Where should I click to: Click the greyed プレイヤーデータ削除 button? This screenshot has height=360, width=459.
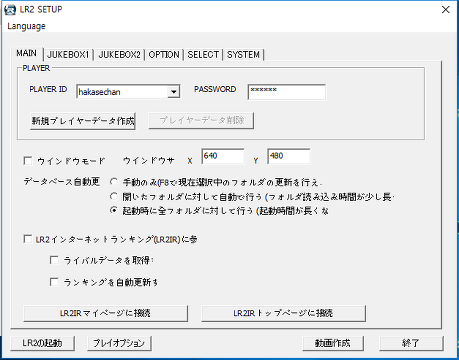click(x=201, y=120)
